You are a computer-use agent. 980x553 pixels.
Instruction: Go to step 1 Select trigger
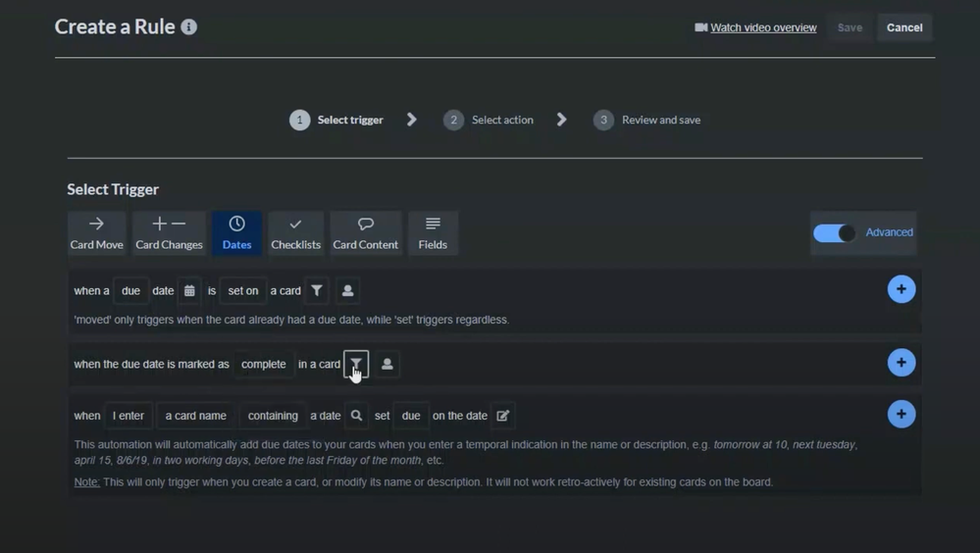(x=336, y=120)
